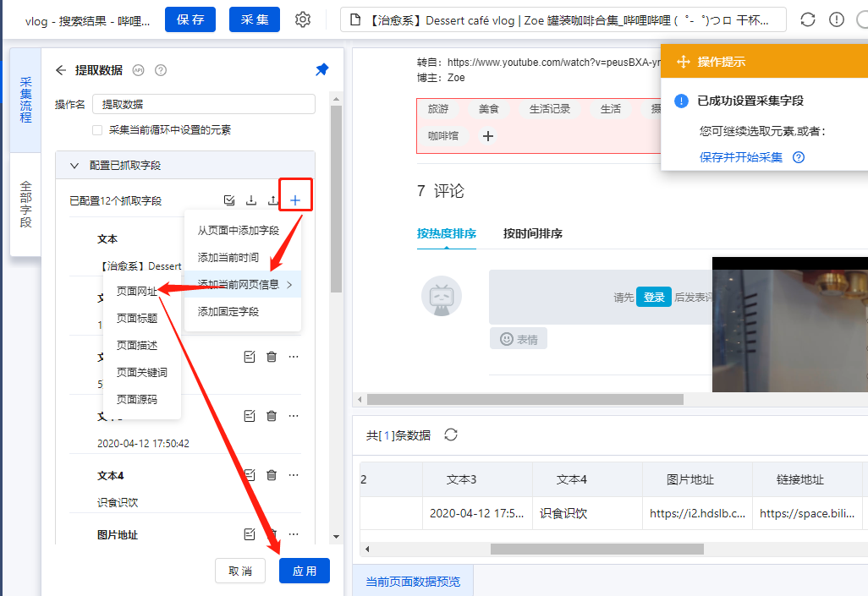The image size is (868, 596).
Task: Click the highlighted plus icon to add fields
Action: (295, 197)
